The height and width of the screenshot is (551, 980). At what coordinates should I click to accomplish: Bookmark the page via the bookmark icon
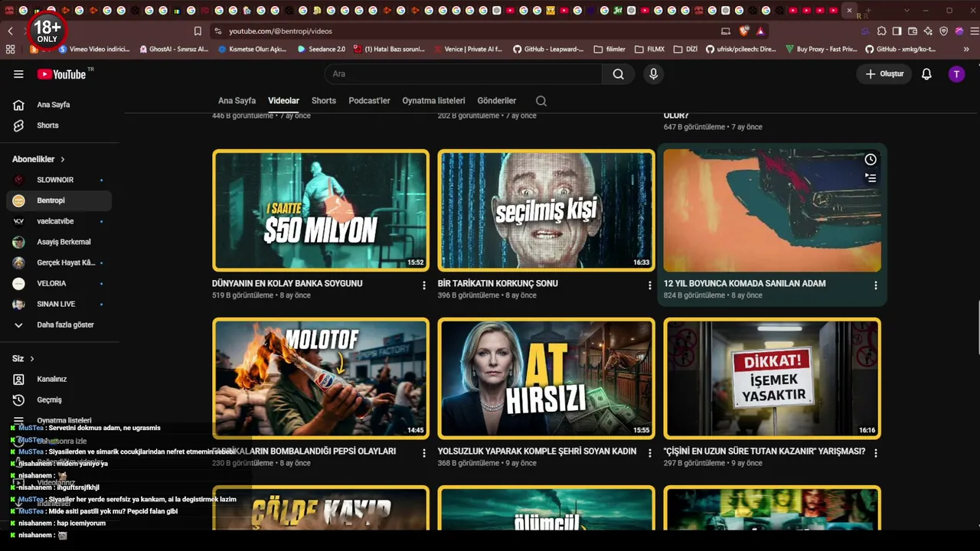(198, 31)
